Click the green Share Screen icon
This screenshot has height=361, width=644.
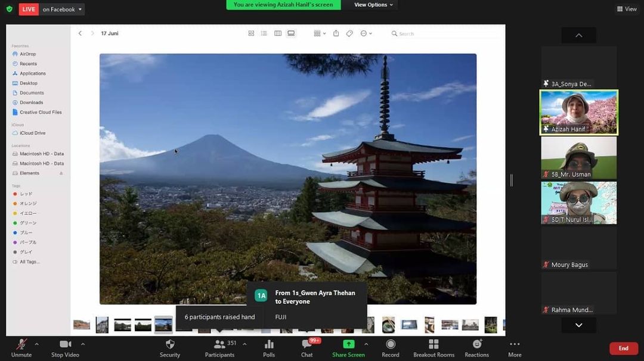[348, 345]
